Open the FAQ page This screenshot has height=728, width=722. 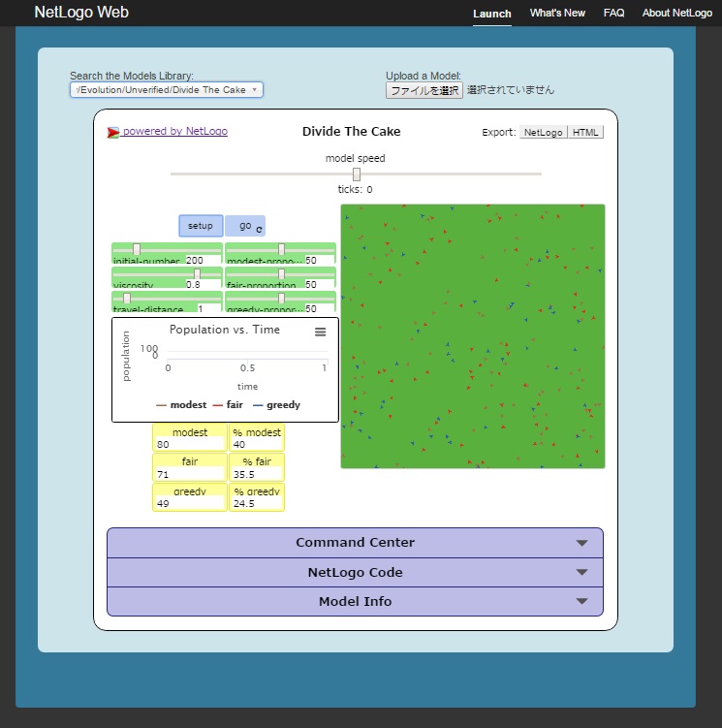613,14
